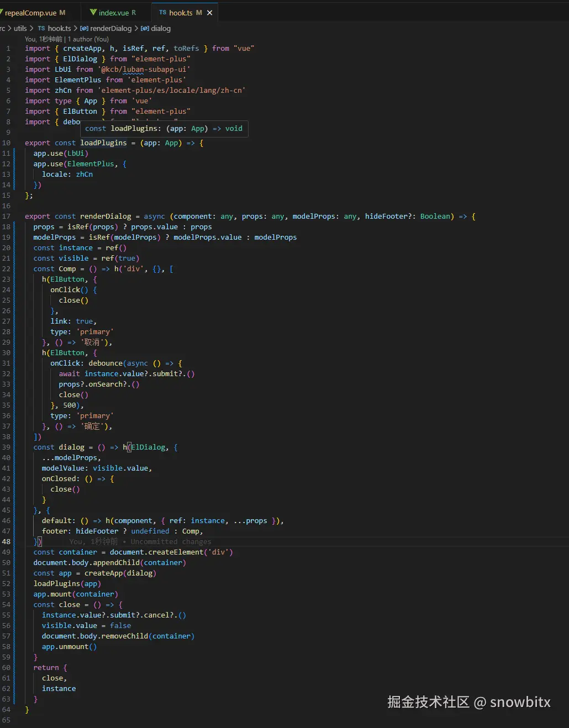This screenshot has height=728, width=569.
Task: Click 'ElDialog' on line 39
Action: pyautogui.click(x=148, y=447)
